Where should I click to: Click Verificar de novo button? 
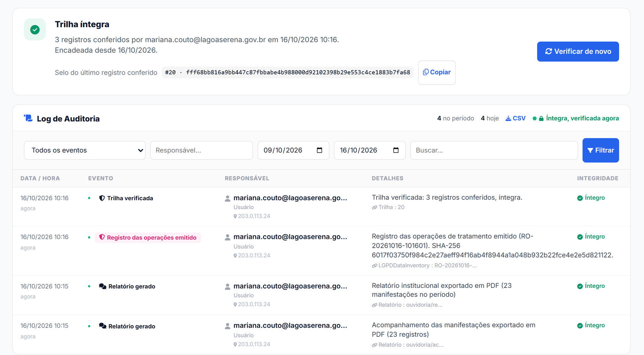(578, 52)
